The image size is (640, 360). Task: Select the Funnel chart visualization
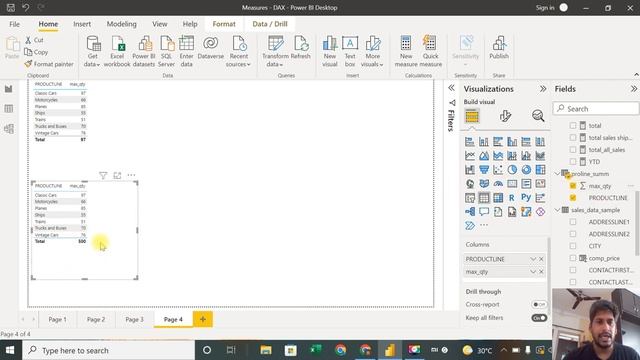pyautogui.click(x=484, y=169)
